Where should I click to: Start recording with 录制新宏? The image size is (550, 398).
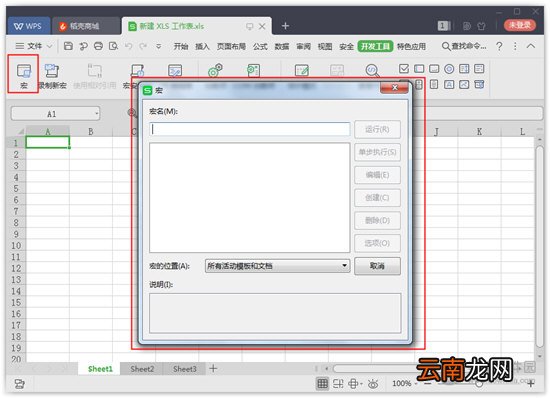click(x=52, y=75)
